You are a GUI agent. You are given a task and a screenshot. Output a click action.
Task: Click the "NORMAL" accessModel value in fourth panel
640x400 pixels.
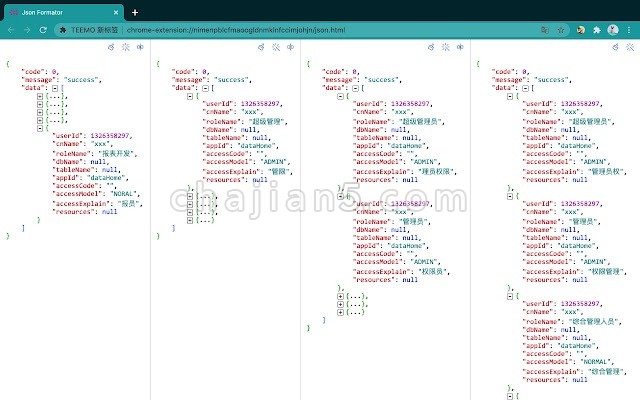595,362
